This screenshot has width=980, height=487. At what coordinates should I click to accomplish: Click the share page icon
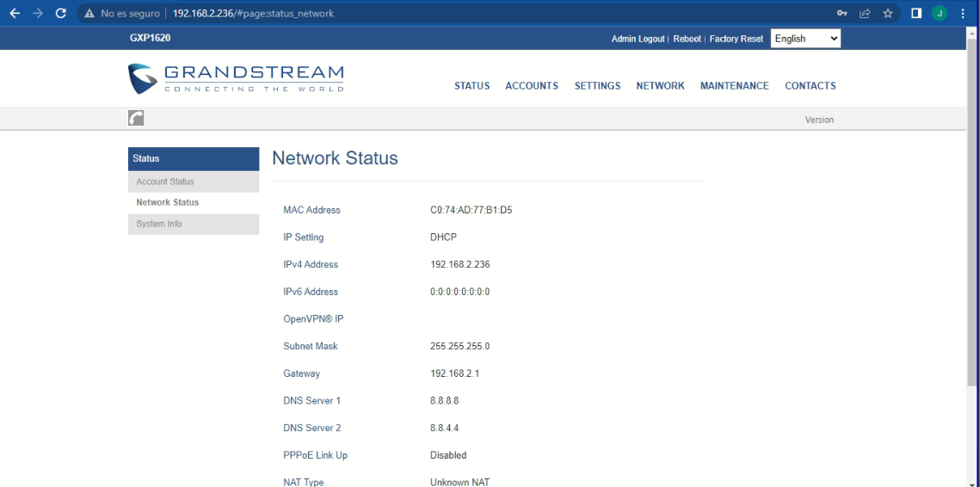click(x=865, y=14)
